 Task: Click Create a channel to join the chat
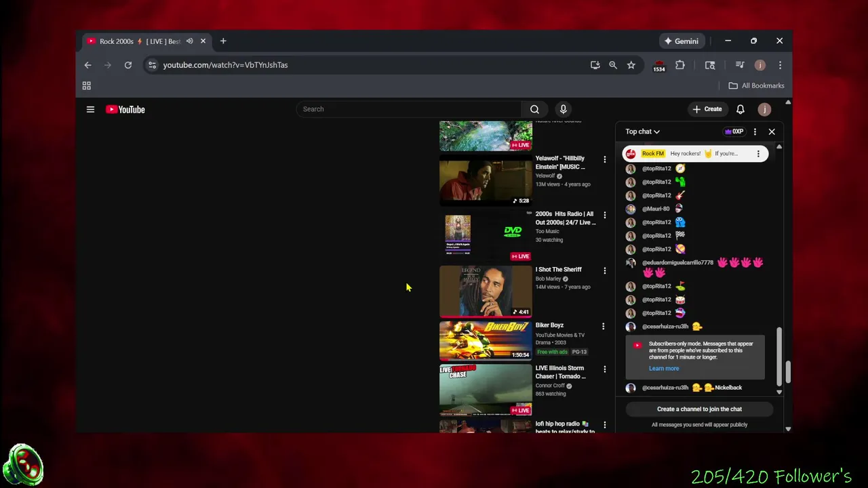tap(699, 409)
